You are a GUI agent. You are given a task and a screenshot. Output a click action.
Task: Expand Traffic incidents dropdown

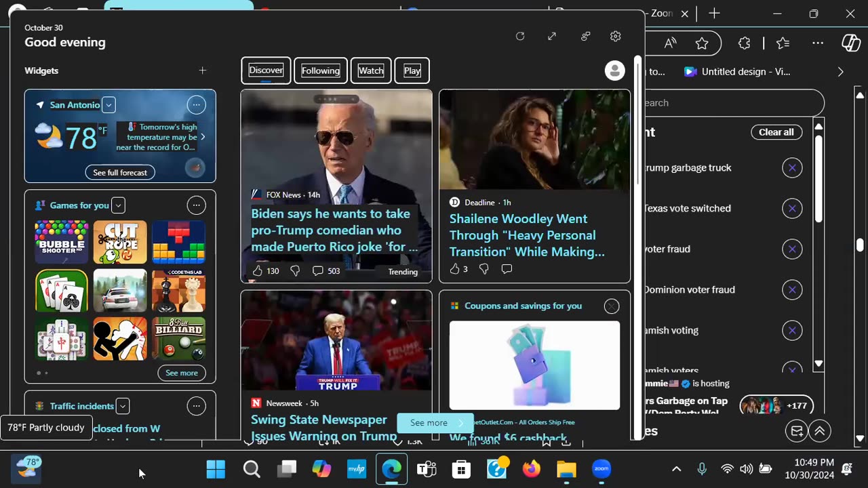click(123, 406)
